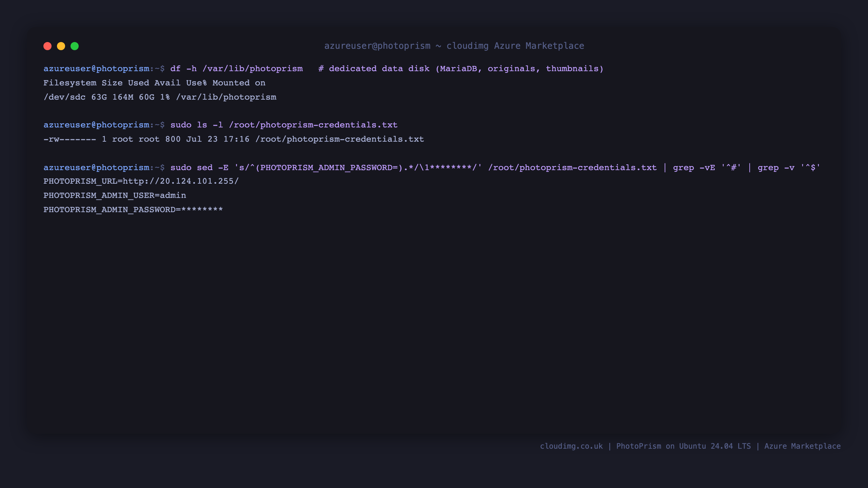Screen dimensions: 868x488
Task: Click the prompt before the 'sudo sed' command
Action: point(104,168)
